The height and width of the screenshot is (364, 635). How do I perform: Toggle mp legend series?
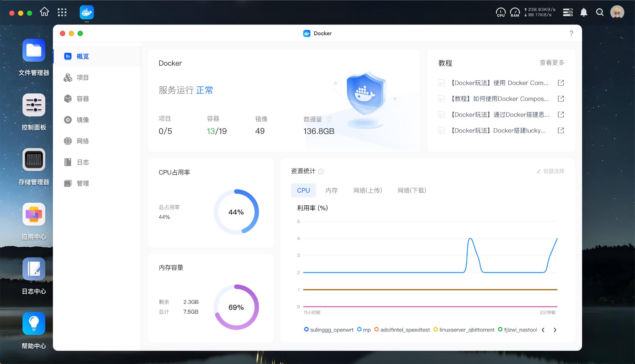(x=364, y=330)
